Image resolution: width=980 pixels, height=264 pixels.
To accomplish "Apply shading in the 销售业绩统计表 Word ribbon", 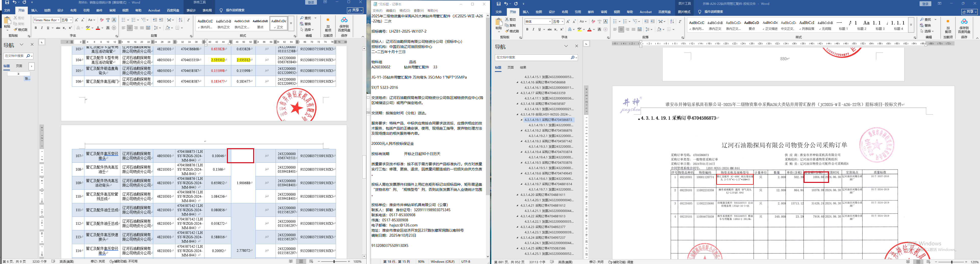I will click(168, 28).
